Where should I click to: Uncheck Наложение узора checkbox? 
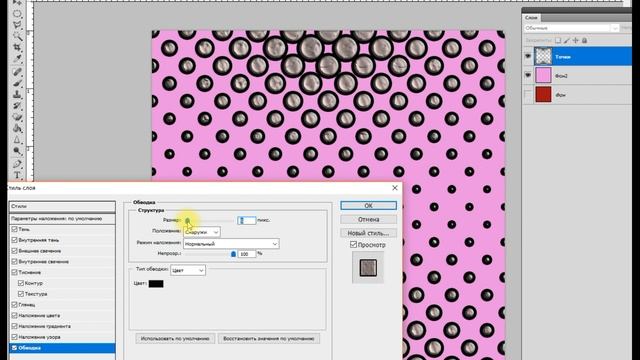pyautogui.click(x=15, y=337)
